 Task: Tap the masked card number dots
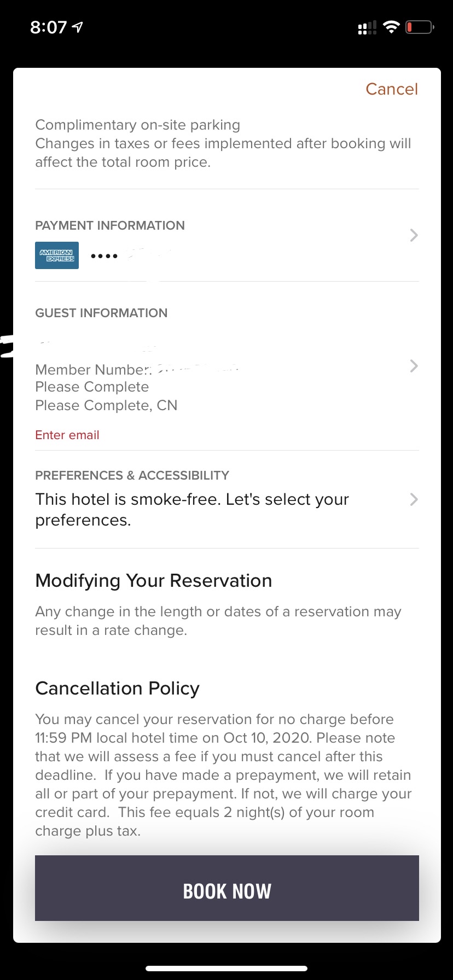[x=104, y=256]
